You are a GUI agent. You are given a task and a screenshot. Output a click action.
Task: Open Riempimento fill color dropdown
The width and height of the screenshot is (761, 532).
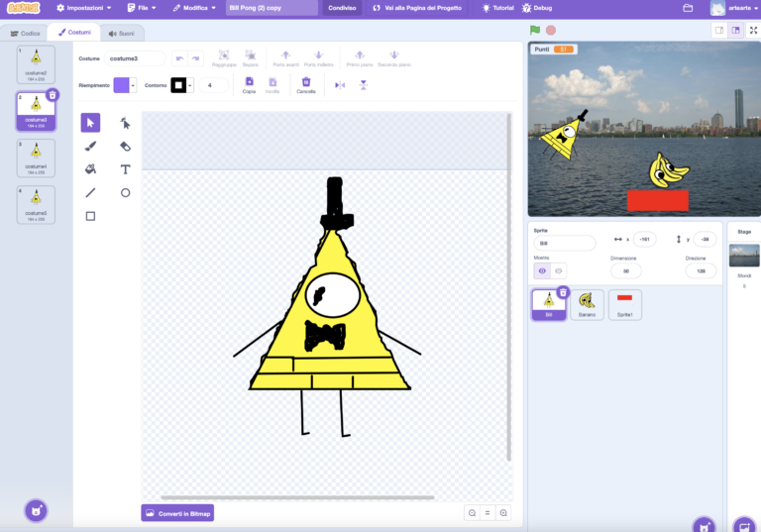click(133, 85)
